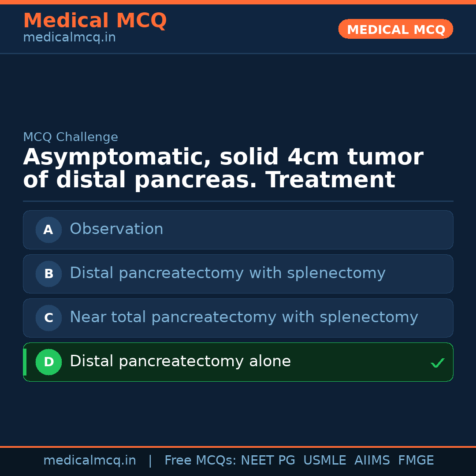Image resolution: width=476 pixels, height=476 pixels.
Task: Click AIIMS in the footer
Action: [372, 461]
